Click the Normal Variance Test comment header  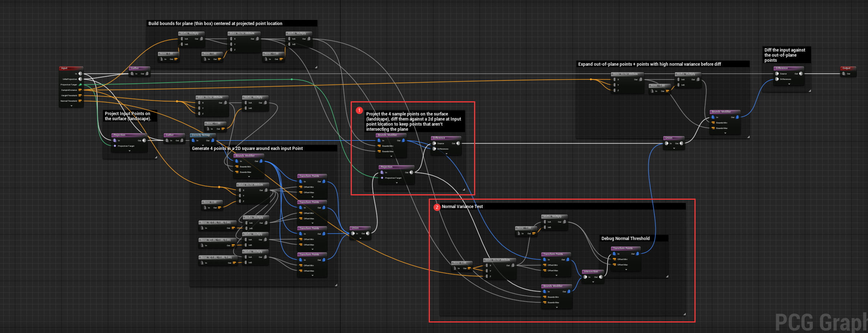(462, 206)
